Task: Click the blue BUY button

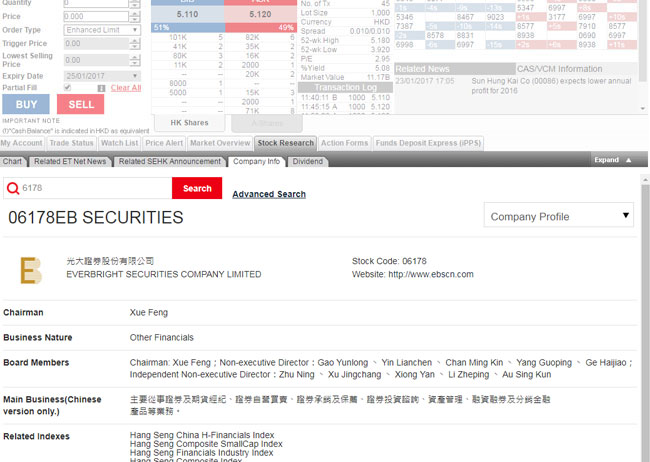Action: pyautogui.click(x=26, y=104)
